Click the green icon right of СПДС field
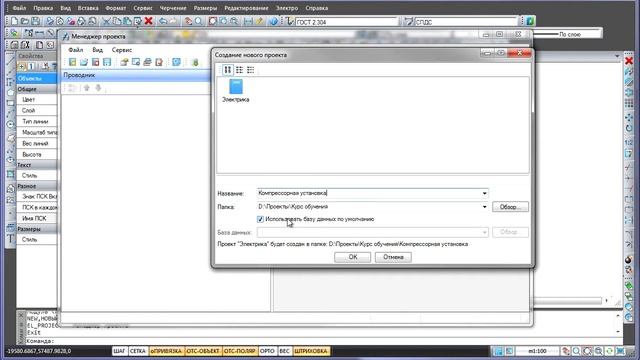The width and height of the screenshot is (640, 360). 530,21
